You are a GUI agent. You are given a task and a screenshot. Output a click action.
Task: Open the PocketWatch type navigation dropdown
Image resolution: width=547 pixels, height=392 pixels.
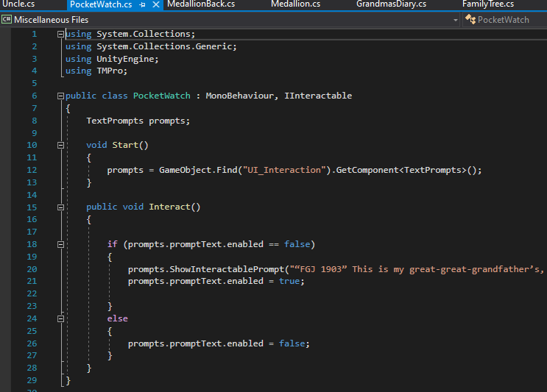tap(505, 20)
